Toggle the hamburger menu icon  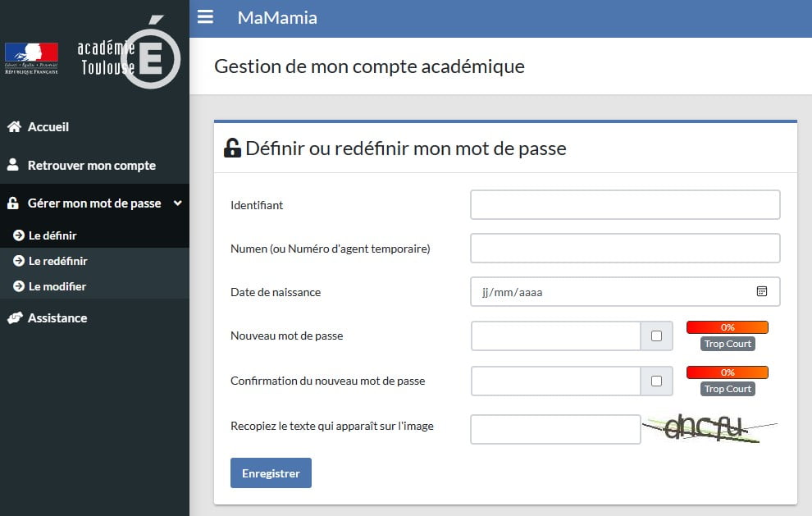(x=205, y=16)
